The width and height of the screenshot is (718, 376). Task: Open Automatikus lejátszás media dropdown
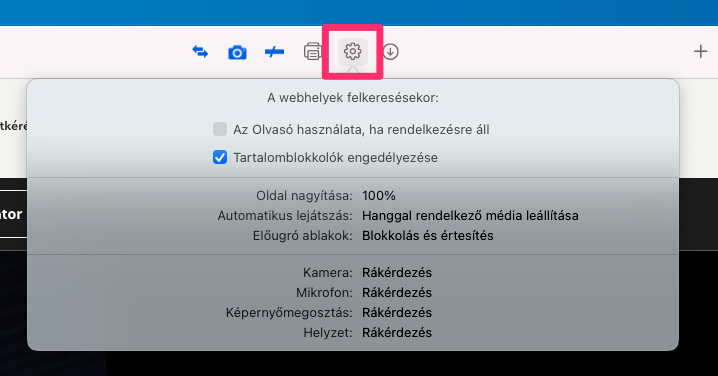470,215
